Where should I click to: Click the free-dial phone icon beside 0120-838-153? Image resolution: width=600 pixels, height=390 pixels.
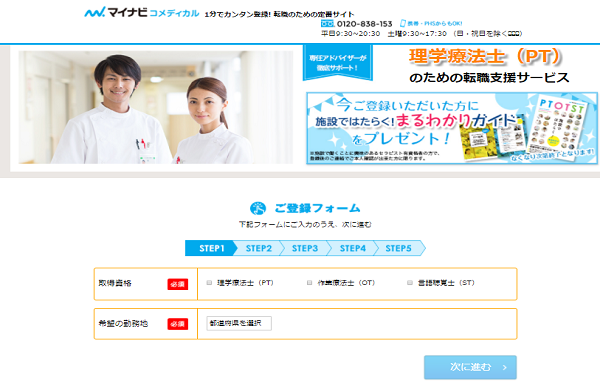click(328, 24)
